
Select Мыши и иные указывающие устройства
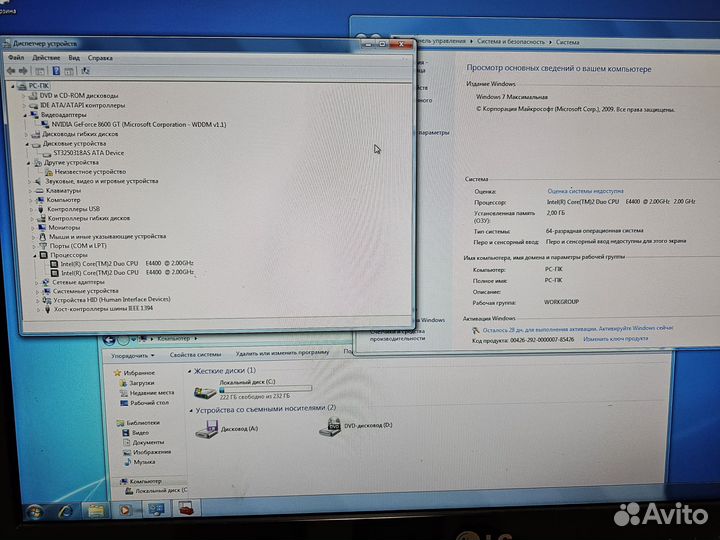[107, 236]
